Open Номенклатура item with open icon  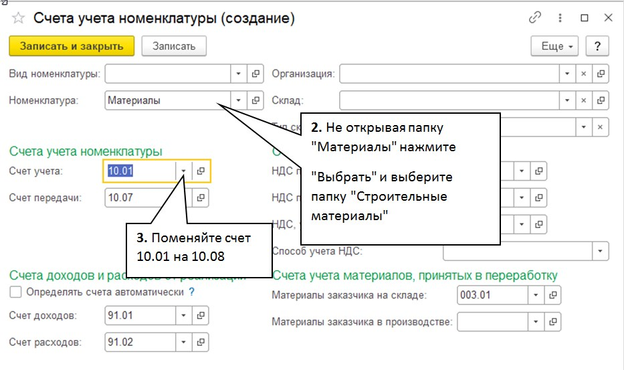255,100
